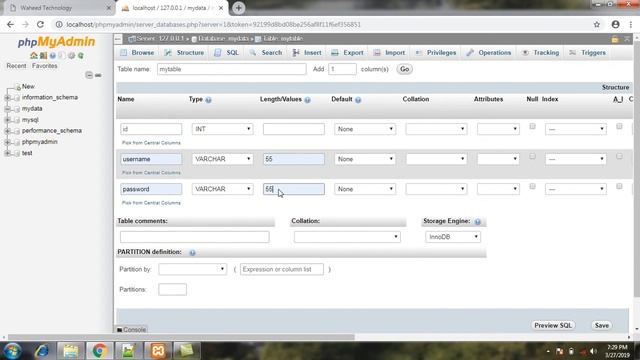The height and width of the screenshot is (360, 640).
Task: Click help icon next to Length/Values header
Action: [307, 100]
